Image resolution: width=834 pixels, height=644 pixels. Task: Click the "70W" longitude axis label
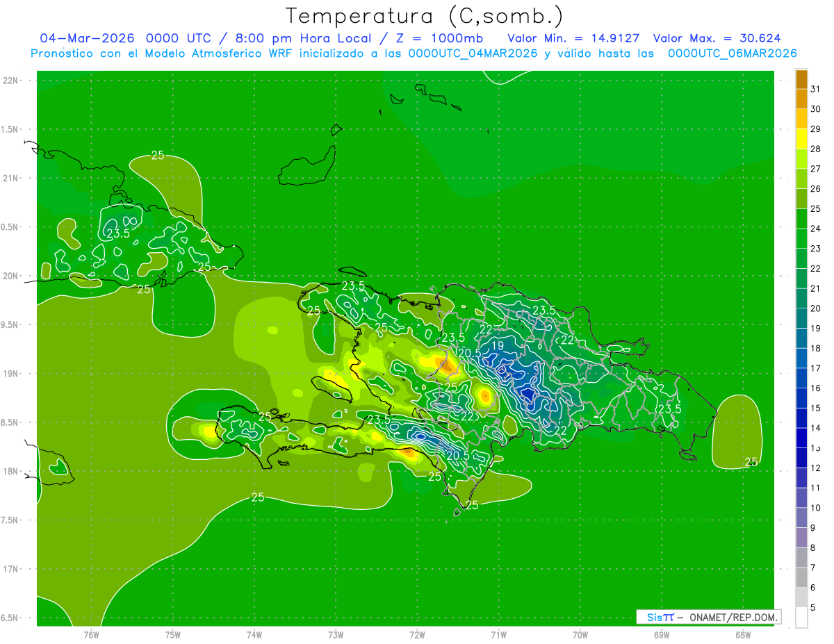coord(580,634)
